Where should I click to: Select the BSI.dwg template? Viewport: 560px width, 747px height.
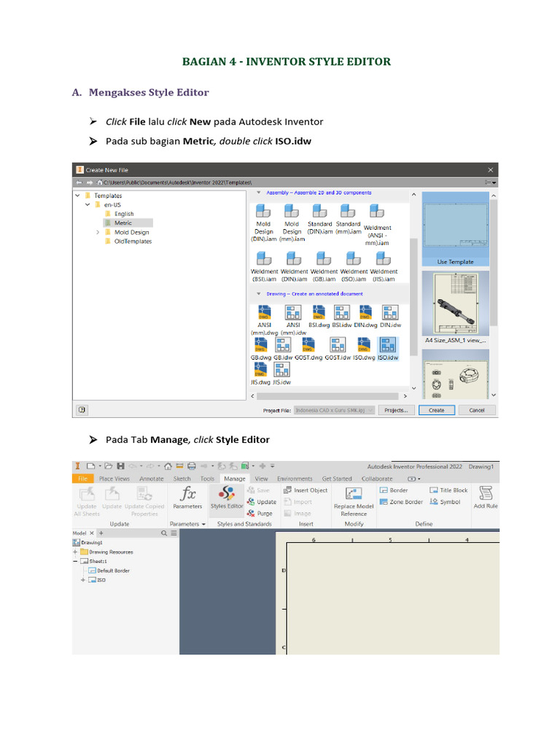[319, 317]
